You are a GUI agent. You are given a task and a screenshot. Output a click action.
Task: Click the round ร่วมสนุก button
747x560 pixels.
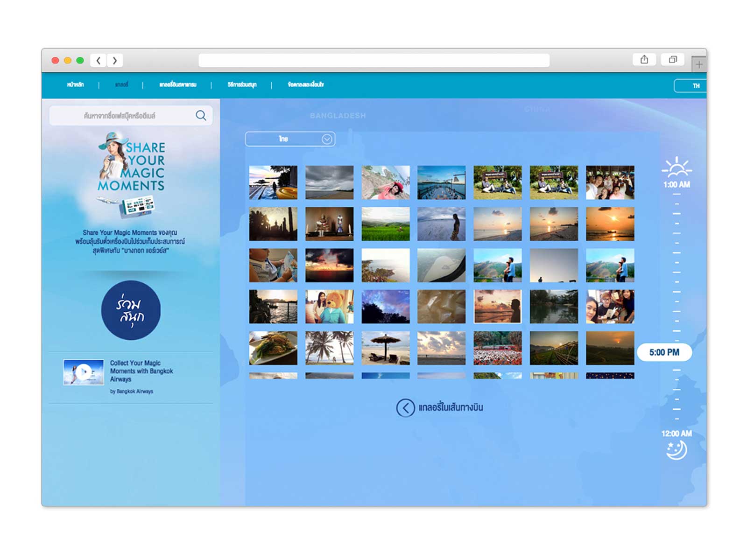click(x=131, y=310)
